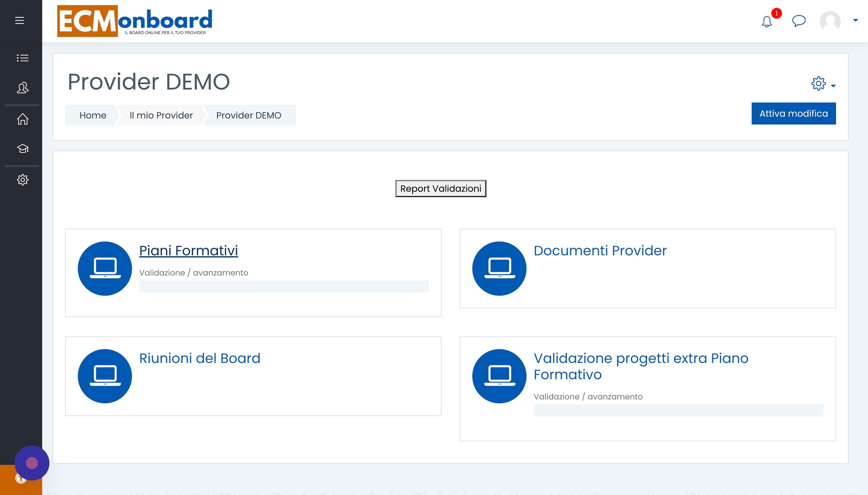Click the Documenti Provider laptop icon
The image size is (868, 495).
click(x=499, y=269)
